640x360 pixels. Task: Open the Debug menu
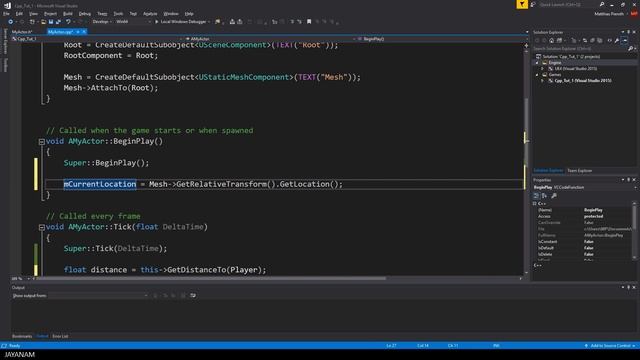point(85,13)
